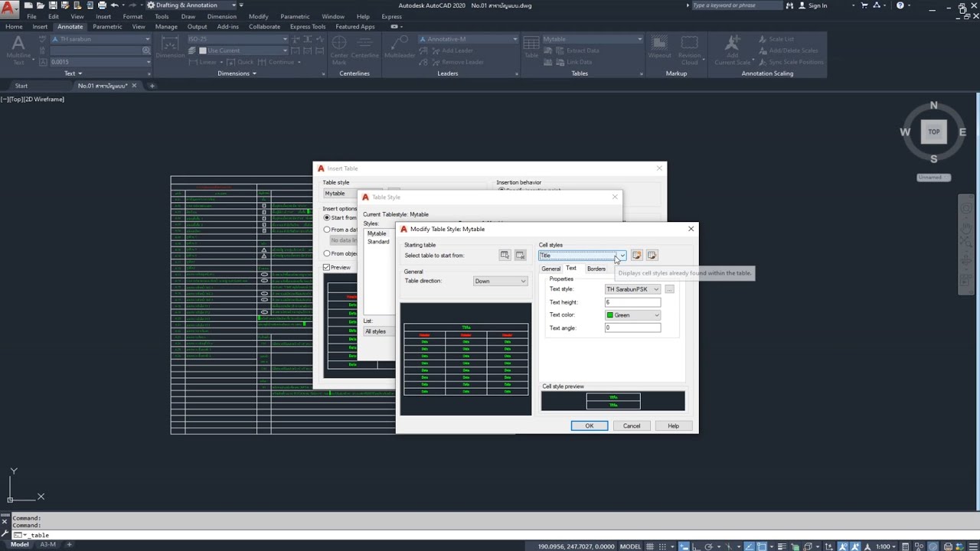This screenshot has height=551, width=980.
Task: Click the Revision Cloud tool
Action: 690,49
